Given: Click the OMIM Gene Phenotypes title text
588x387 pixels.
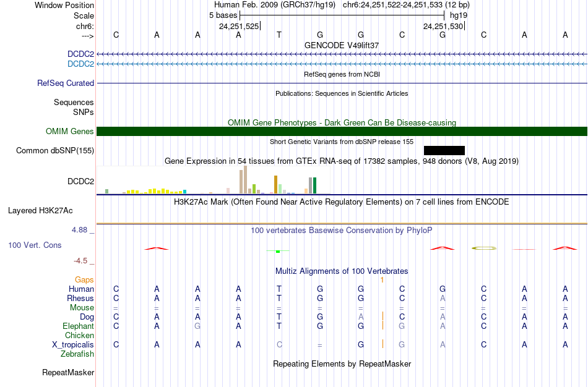Looking at the screenshot, I should 342,122.
